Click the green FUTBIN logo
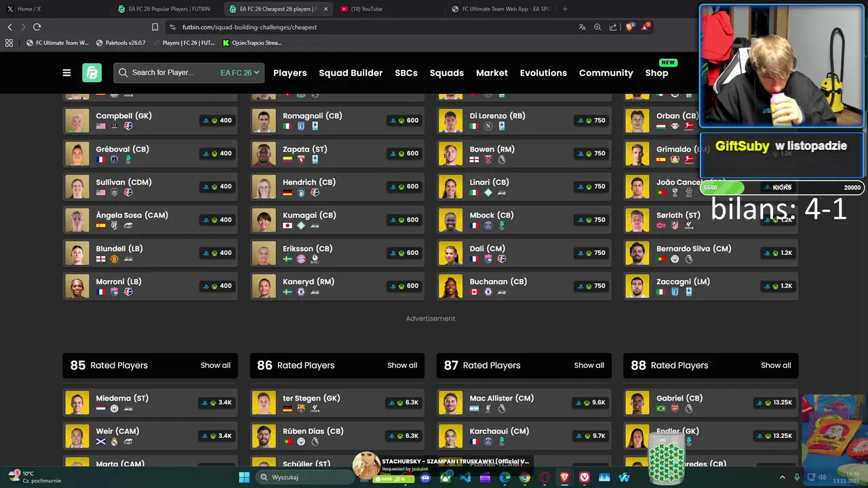Image resolution: width=868 pixels, height=488 pixels. tap(92, 73)
